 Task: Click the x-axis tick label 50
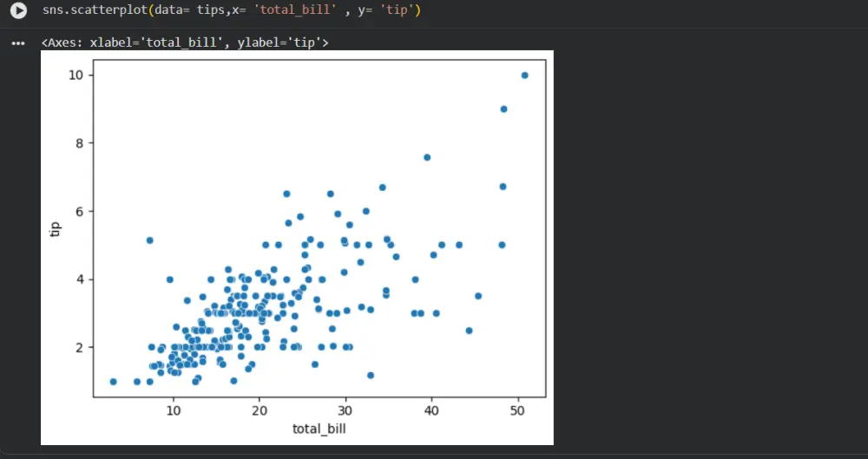tap(518, 410)
